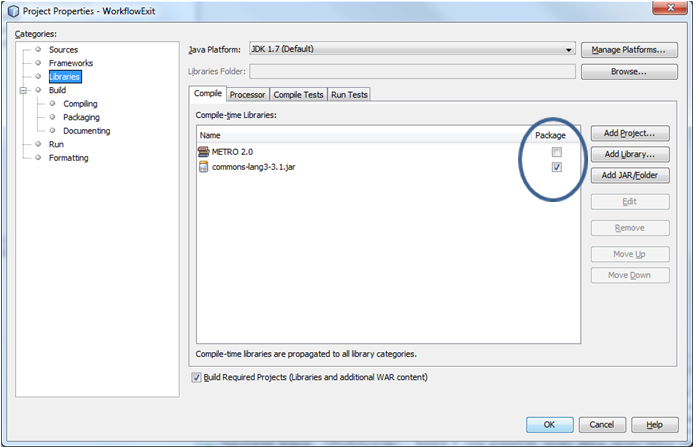This screenshot has height=448, width=694.
Task: Switch to the Processor tab
Action: 247,95
